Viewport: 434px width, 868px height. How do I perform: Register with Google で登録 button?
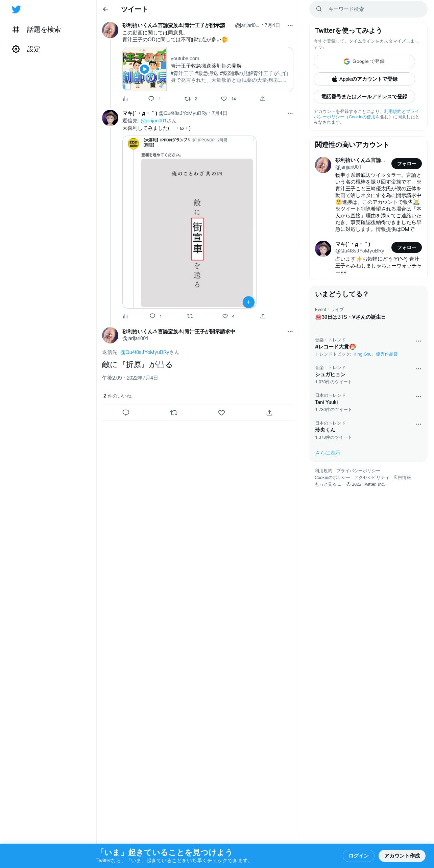click(364, 62)
